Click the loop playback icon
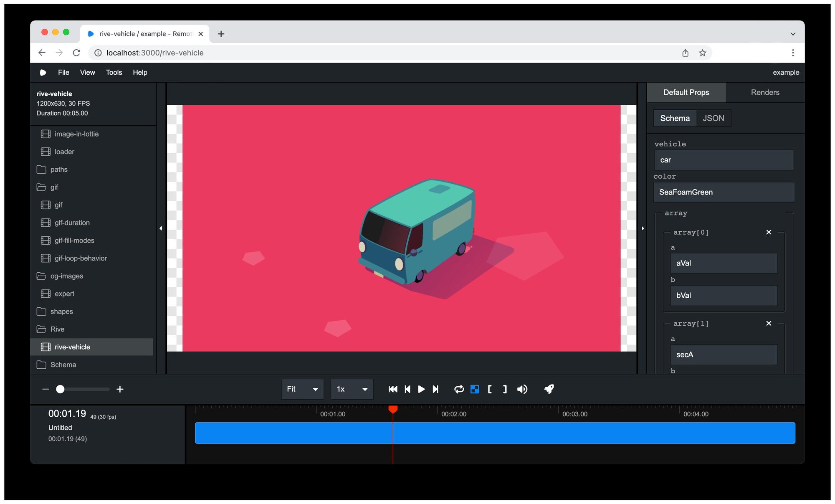This screenshot has height=504, width=835. click(459, 389)
